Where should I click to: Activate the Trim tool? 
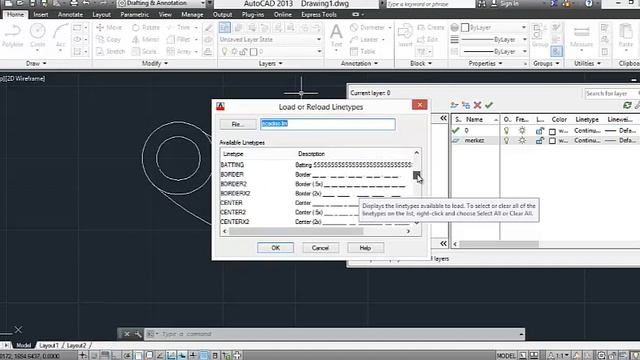(180, 27)
